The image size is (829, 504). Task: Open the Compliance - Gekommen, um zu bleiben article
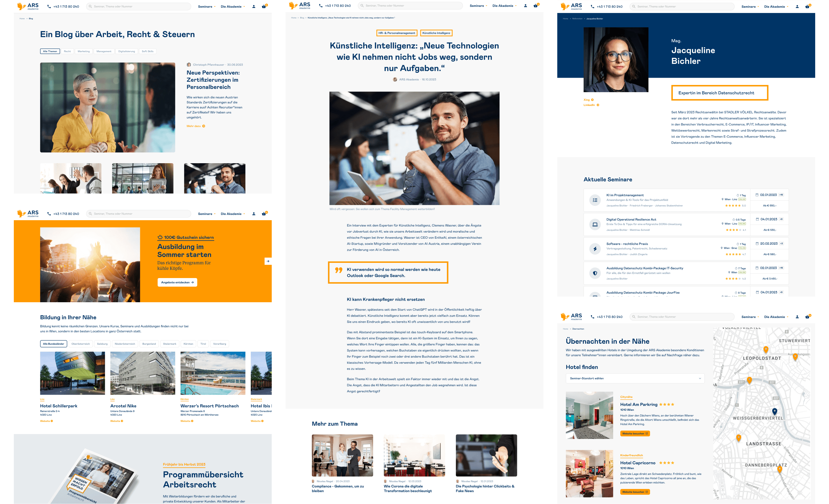point(337,488)
